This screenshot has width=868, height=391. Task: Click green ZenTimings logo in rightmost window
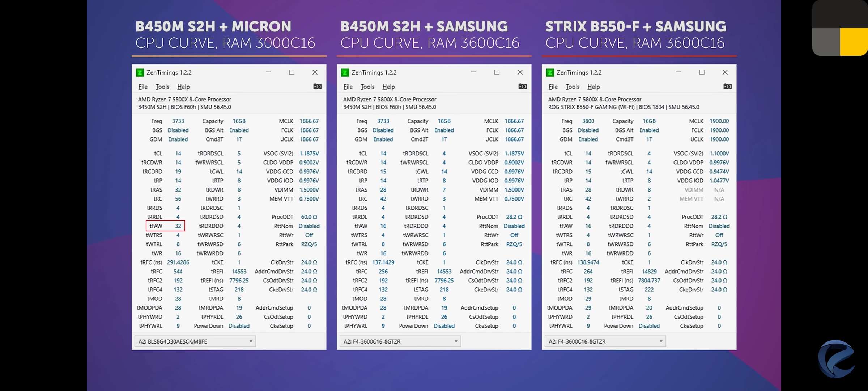pos(550,72)
